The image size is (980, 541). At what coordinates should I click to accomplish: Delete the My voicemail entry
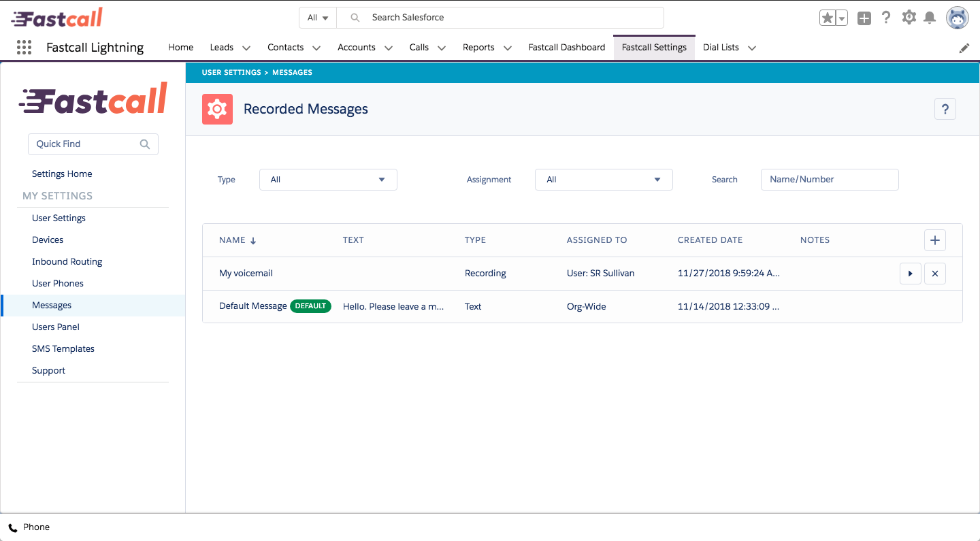coord(934,273)
